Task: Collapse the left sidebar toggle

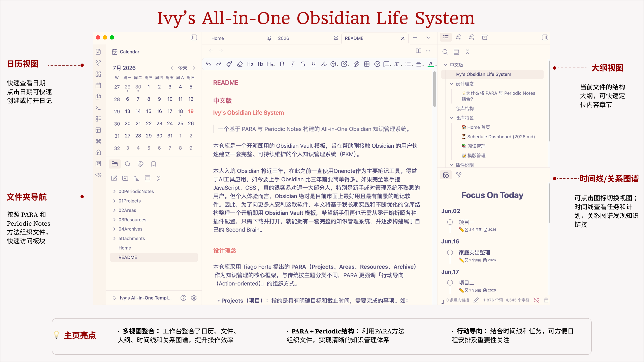Action: [194, 37]
